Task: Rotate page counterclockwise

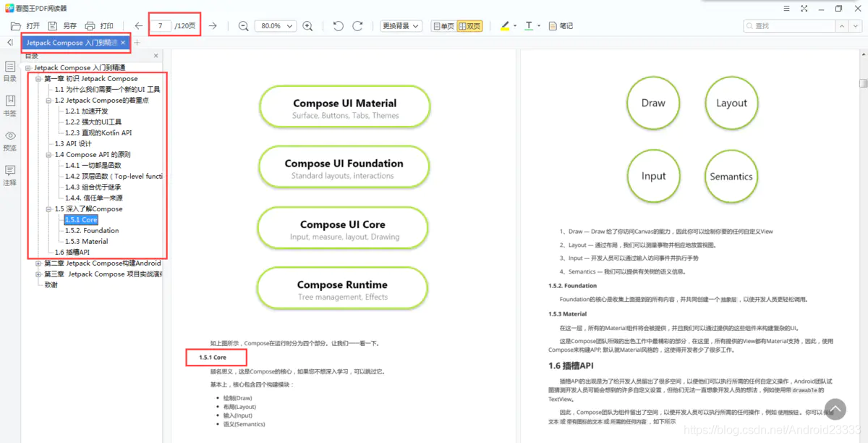Action: [x=338, y=26]
